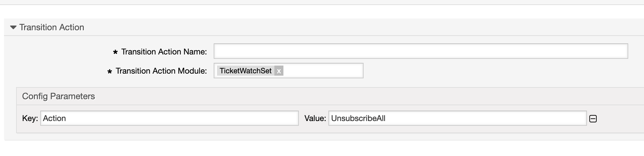Click into the Key field containing Action
This screenshot has height=156, width=644.
click(x=169, y=118)
